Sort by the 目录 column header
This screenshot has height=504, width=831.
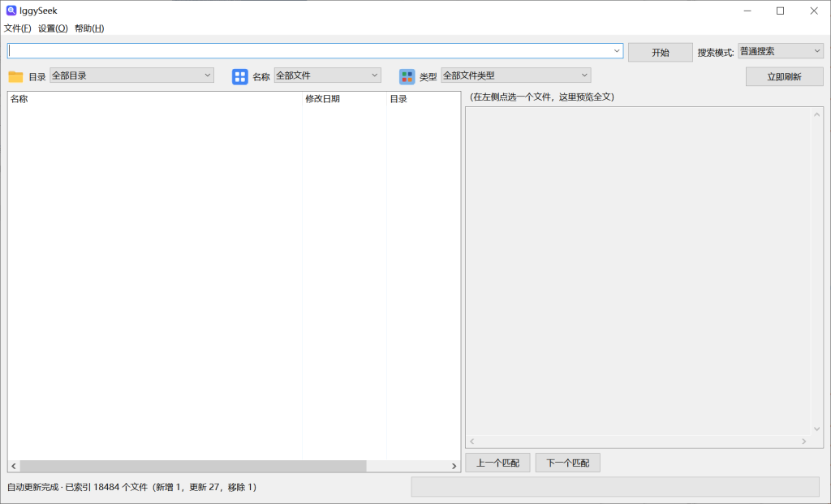(423, 99)
